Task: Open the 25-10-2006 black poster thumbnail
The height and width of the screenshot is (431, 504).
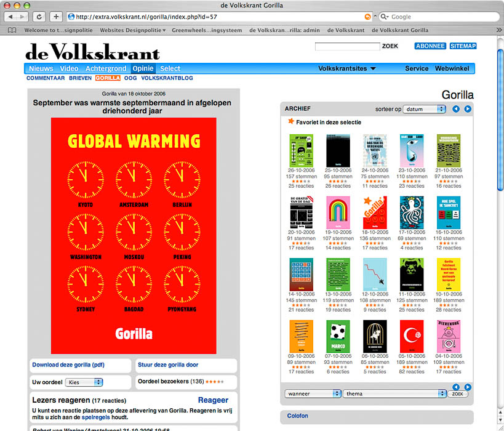Action: click(x=338, y=150)
